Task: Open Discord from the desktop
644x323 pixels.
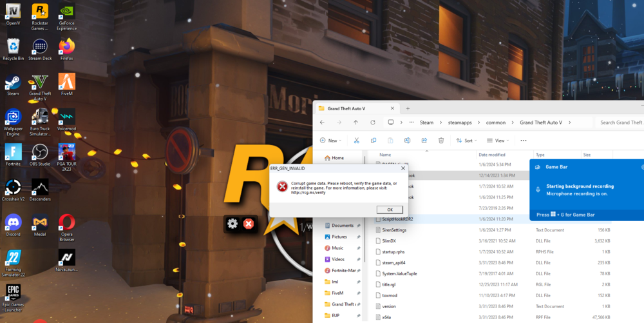Action: [13, 225]
